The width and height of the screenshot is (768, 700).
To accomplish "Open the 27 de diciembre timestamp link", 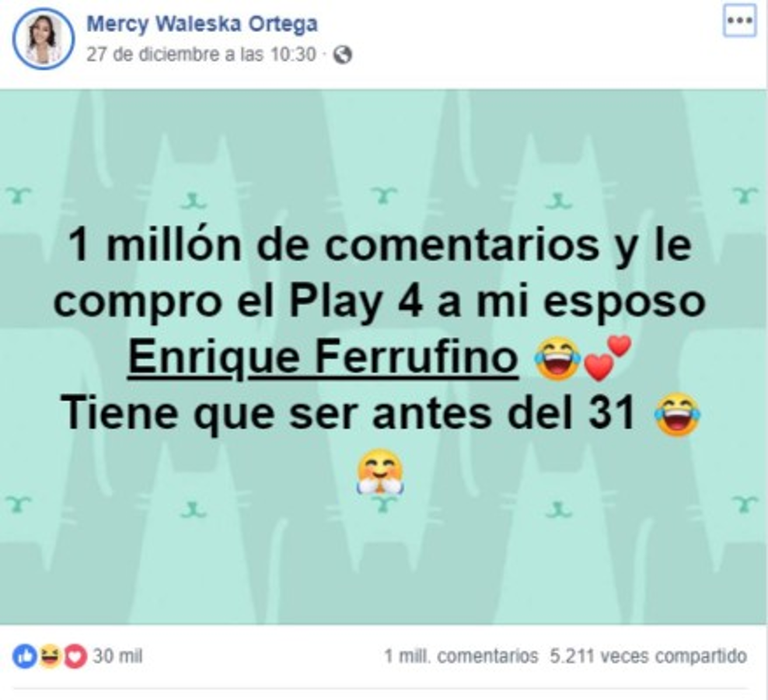I will tap(201, 54).
